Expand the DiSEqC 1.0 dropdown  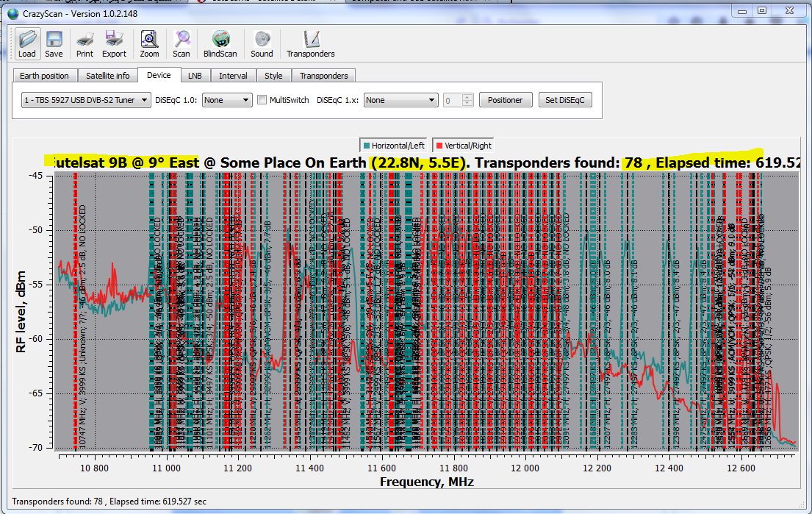coord(227,100)
